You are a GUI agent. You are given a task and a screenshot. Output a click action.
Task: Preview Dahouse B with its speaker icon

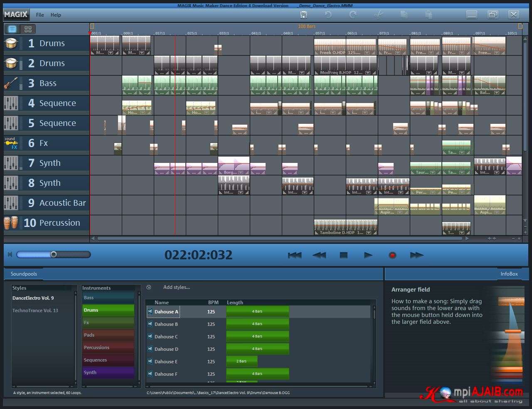tap(150, 324)
